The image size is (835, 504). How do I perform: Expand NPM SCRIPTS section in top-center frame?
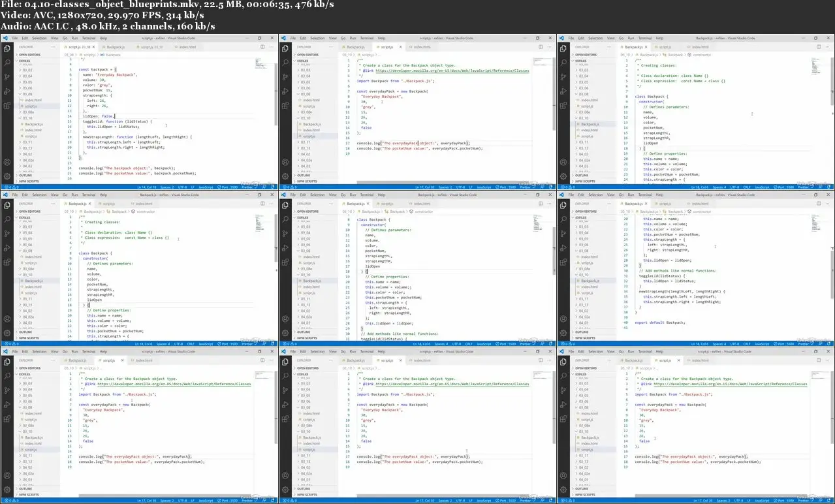click(x=306, y=181)
